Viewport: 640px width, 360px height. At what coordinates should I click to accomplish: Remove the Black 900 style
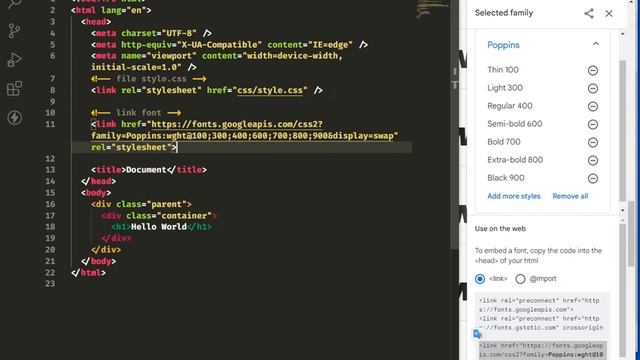pyautogui.click(x=593, y=178)
